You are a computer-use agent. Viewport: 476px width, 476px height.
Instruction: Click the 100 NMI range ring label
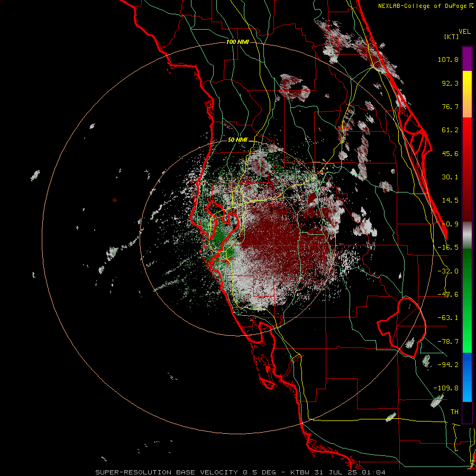click(x=237, y=42)
